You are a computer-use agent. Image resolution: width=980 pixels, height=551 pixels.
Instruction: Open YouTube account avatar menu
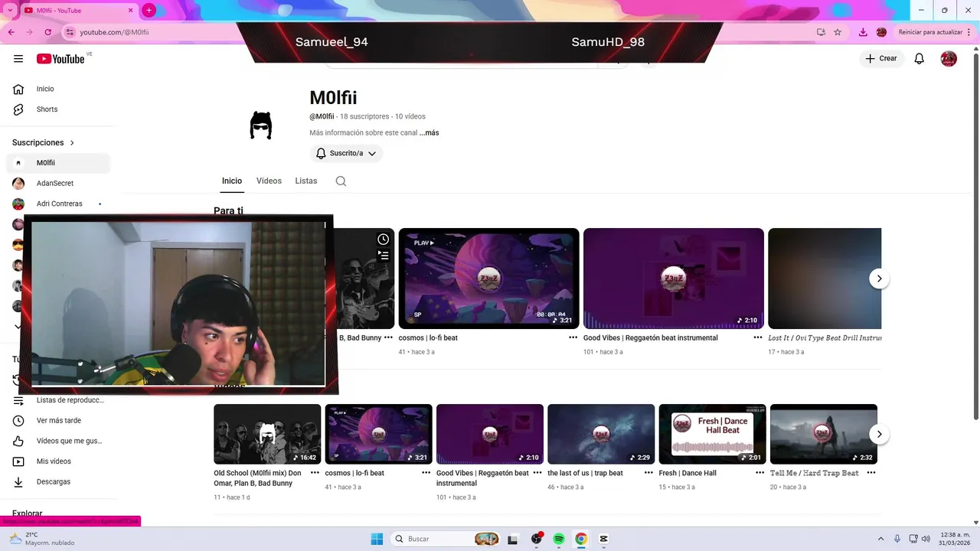pyautogui.click(x=949, y=59)
